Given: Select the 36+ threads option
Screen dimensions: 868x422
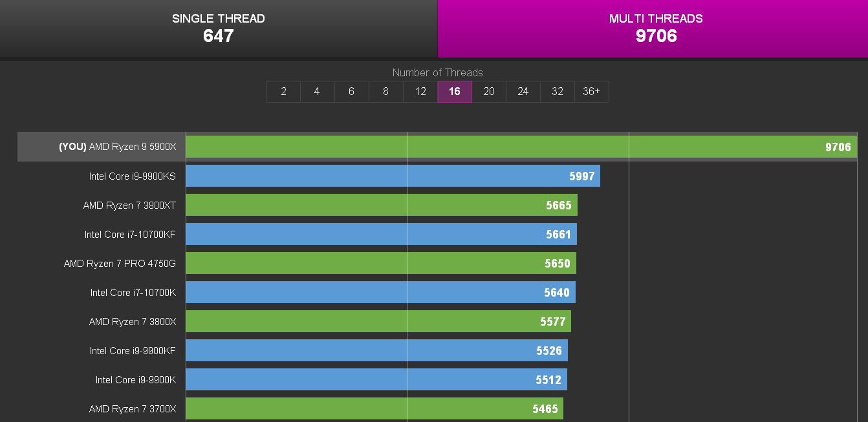Looking at the screenshot, I should pyautogui.click(x=591, y=92).
